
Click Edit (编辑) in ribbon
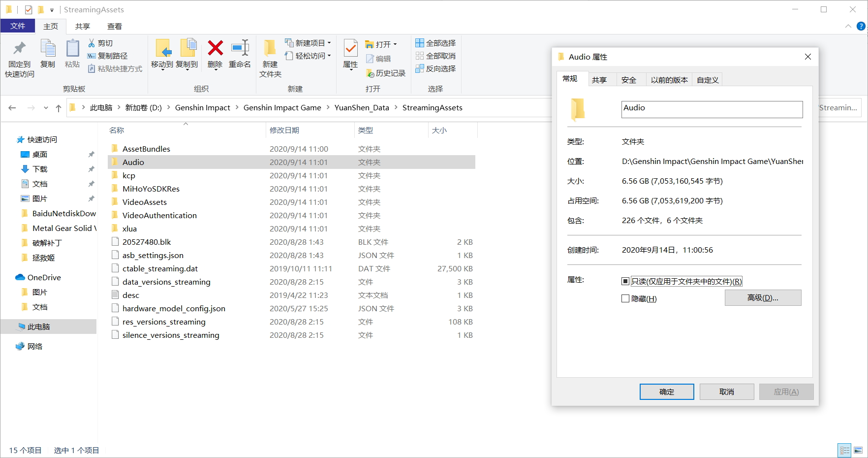[x=378, y=59]
